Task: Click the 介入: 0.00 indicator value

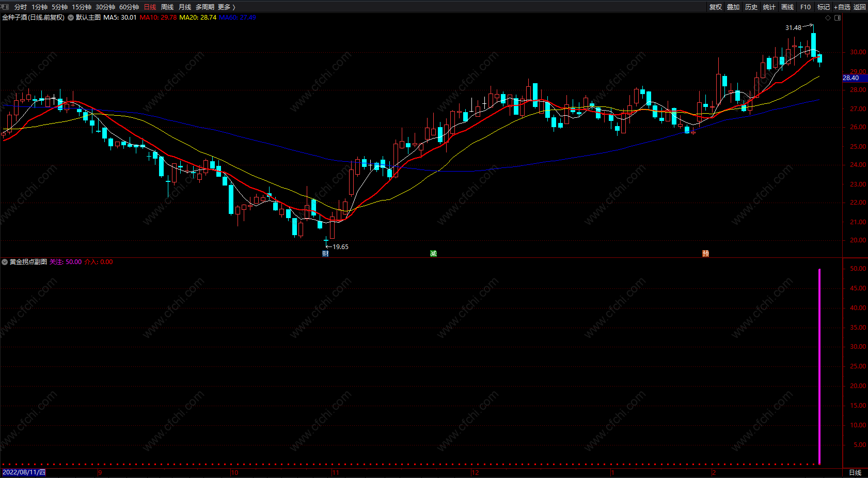Action: coord(99,262)
